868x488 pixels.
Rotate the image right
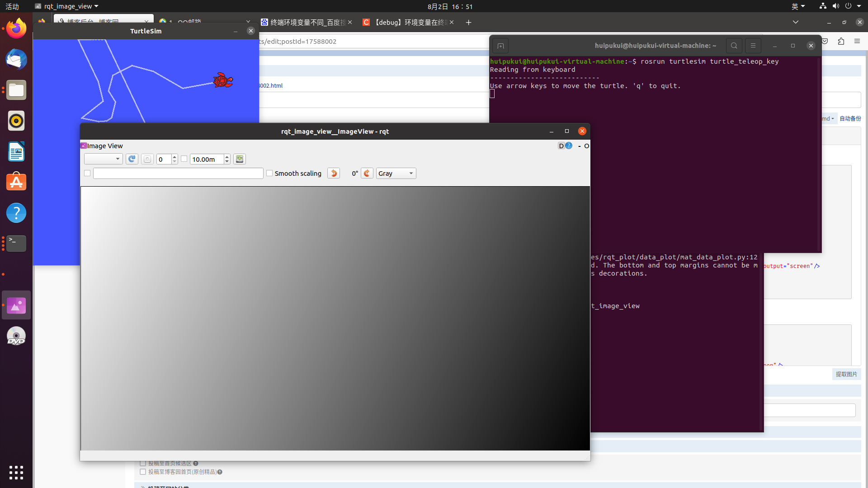pyautogui.click(x=367, y=174)
